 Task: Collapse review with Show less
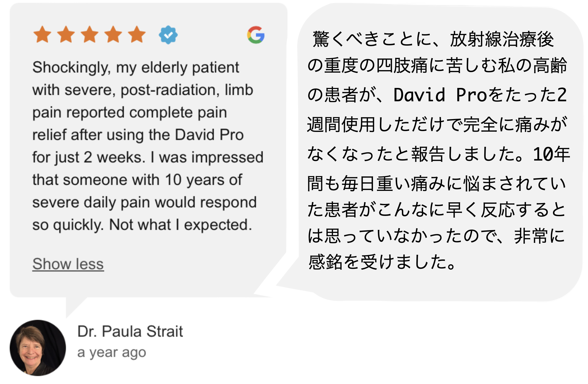(68, 264)
